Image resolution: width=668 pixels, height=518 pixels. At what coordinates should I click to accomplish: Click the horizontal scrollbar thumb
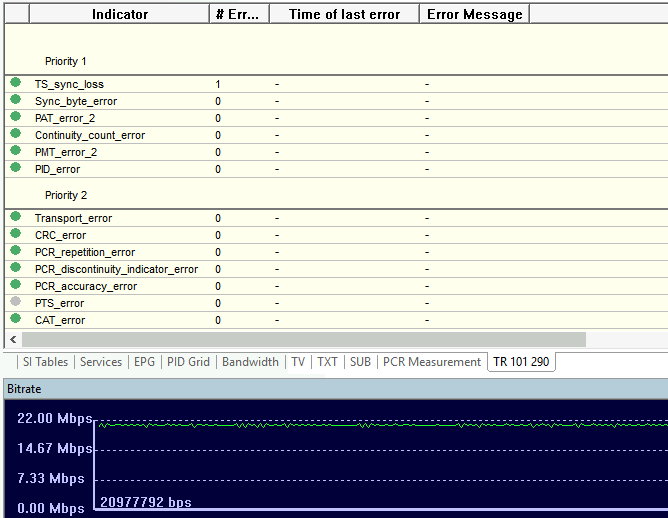pos(300,340)
